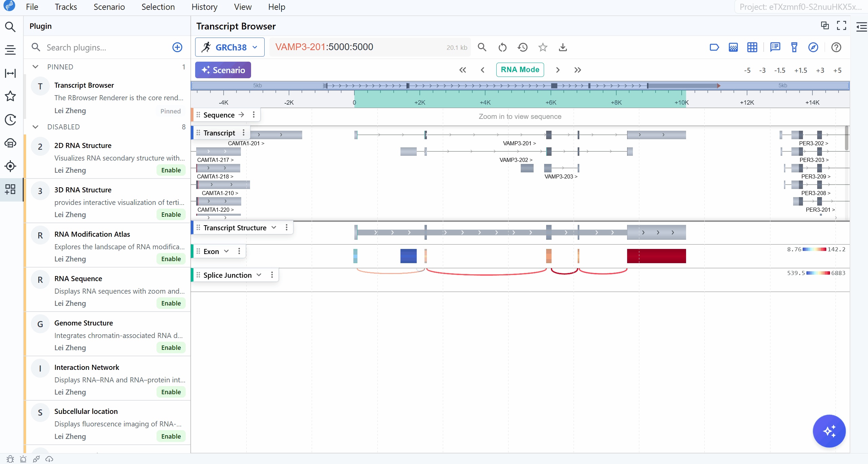Open the Selection menu
This screenshot has width=868, height=464.
[x=158, y=7]
